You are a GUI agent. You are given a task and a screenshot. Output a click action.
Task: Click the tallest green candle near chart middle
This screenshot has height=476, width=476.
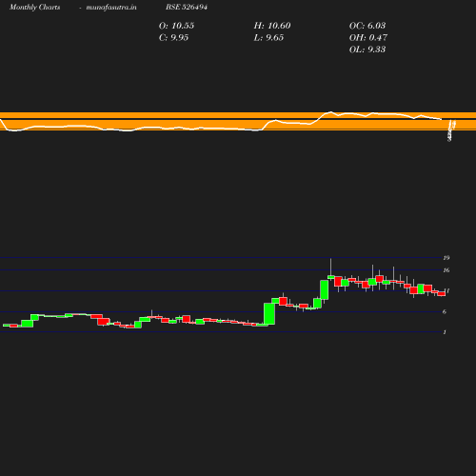tap(269, 314)
